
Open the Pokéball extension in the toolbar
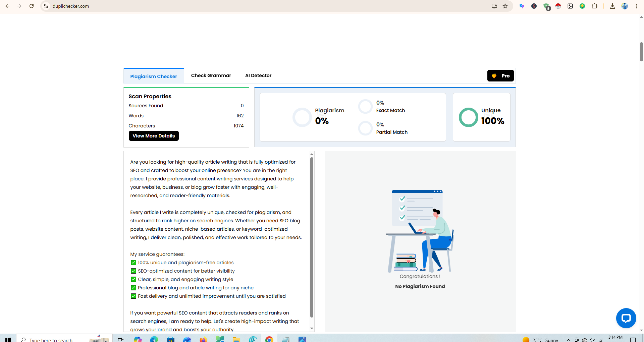click(x=558, y=6)
